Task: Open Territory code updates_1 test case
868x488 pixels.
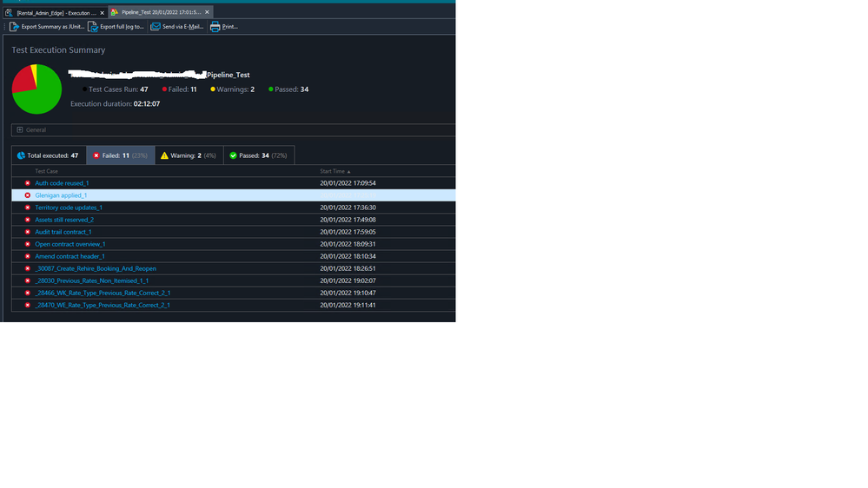Action: 69,208
